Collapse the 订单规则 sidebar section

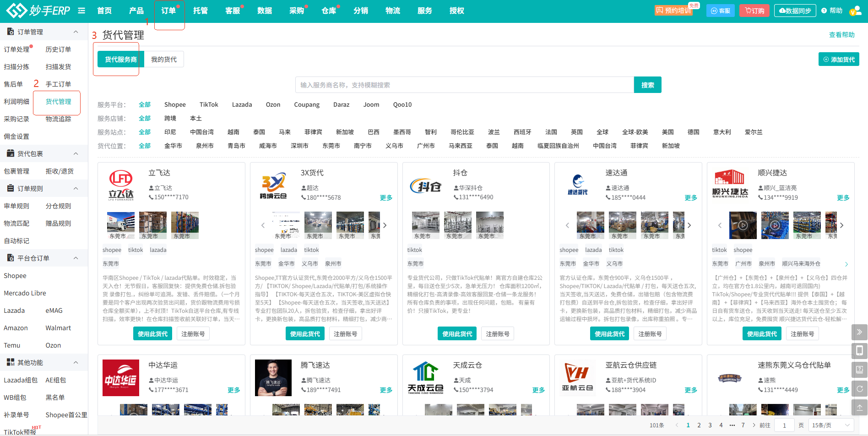pyautogui.click(x=76, y=188)
